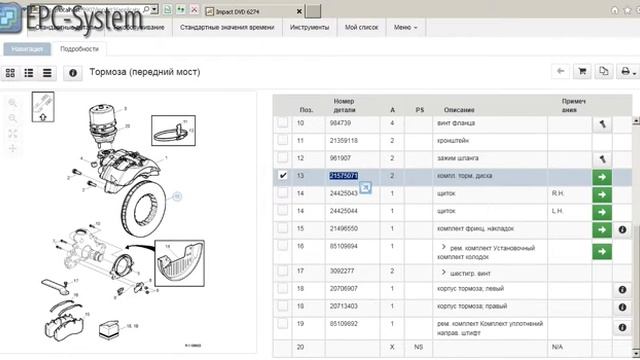Select the diagram thumbnail with up arrow
Viewport: 640px width, 360px height.
click(43, 107)
